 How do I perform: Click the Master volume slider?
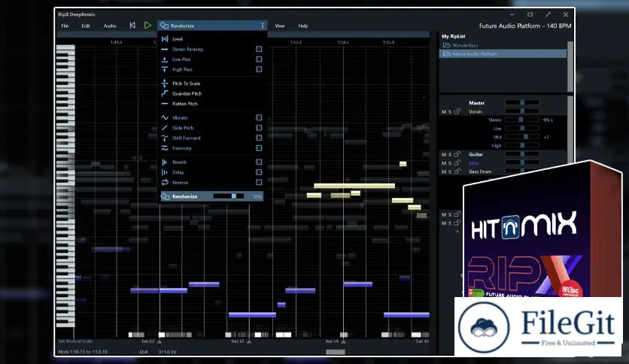pos(522,102)
